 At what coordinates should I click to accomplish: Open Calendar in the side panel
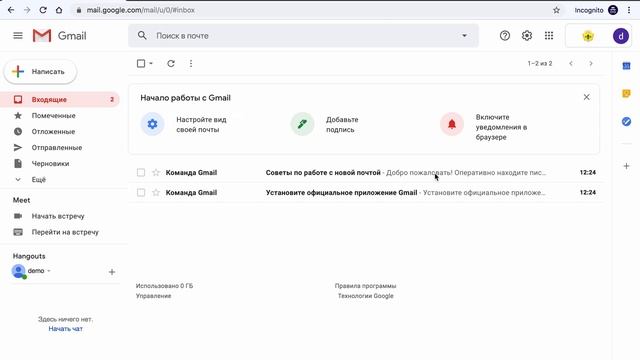point(626,66)
